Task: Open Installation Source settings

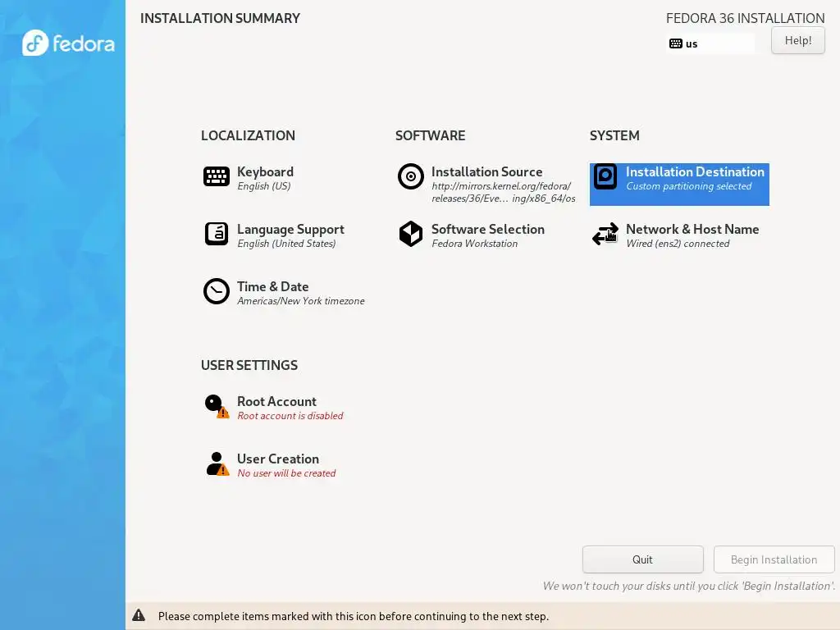Action: click(486, 185)
